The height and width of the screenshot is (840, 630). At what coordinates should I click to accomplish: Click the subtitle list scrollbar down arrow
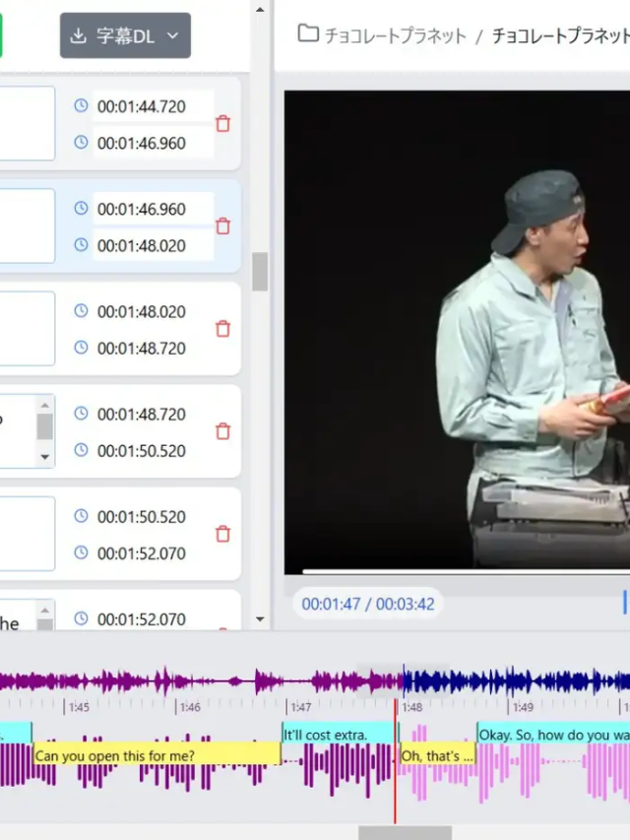click(x=260, y=619)
